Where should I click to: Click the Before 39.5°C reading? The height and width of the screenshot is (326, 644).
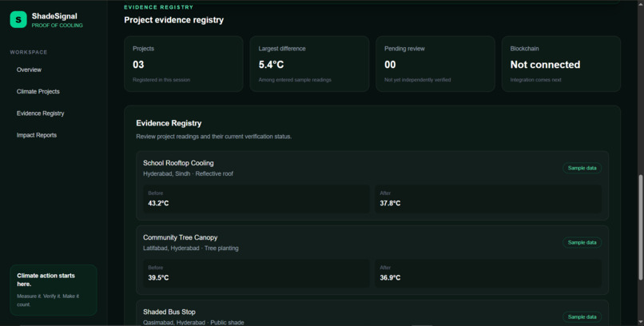[x=256, y=273]
